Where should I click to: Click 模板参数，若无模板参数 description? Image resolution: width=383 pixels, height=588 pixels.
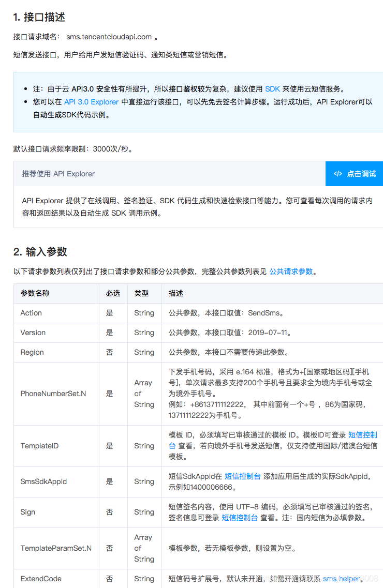(x=232, y=548)
